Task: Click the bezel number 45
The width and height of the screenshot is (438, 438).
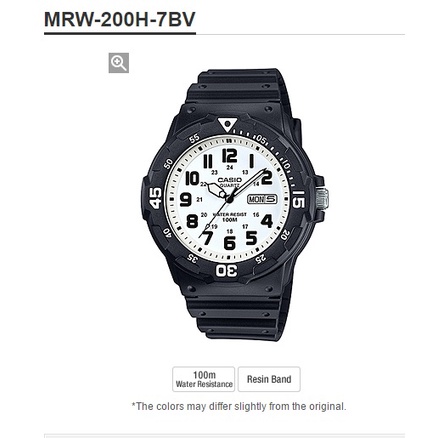Action: click(x=155, y=198)
